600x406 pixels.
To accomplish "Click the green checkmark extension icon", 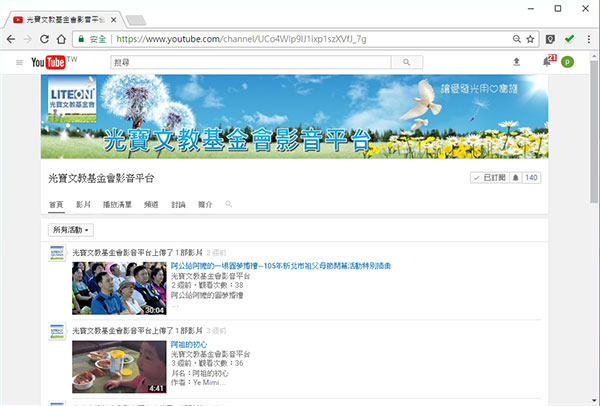I will [x=569, y=39].
